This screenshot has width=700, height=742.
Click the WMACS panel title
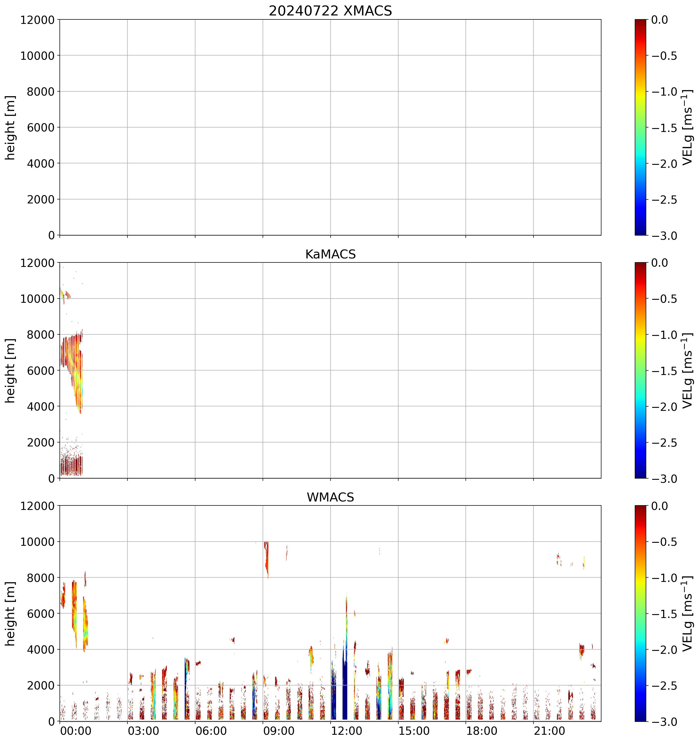pyautogui.click(x=330, y=497)
